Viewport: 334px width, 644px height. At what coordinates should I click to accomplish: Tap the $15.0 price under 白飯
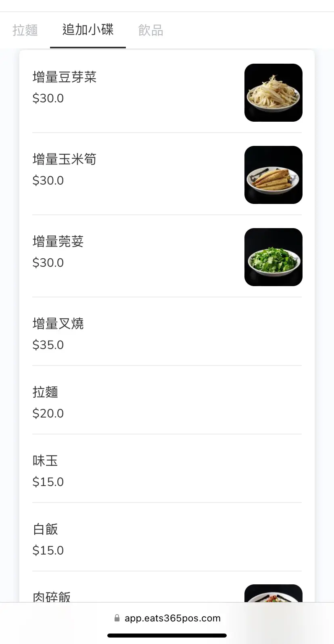click(x=48, y=551)
